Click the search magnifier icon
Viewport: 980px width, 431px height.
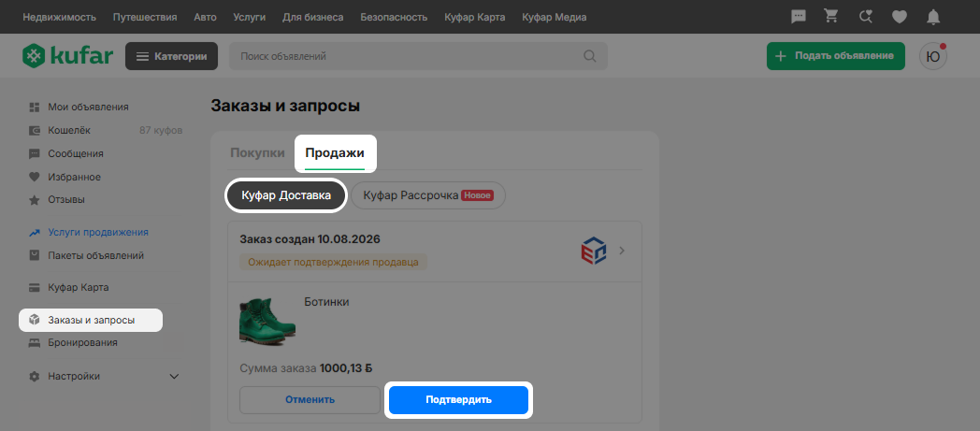[589, 56]
